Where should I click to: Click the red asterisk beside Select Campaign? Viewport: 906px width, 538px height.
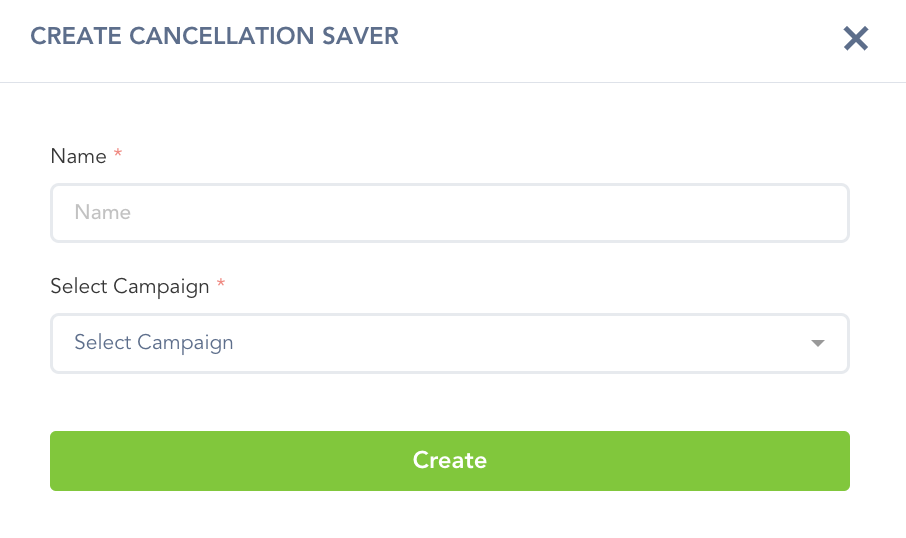[x=221, y=285]
